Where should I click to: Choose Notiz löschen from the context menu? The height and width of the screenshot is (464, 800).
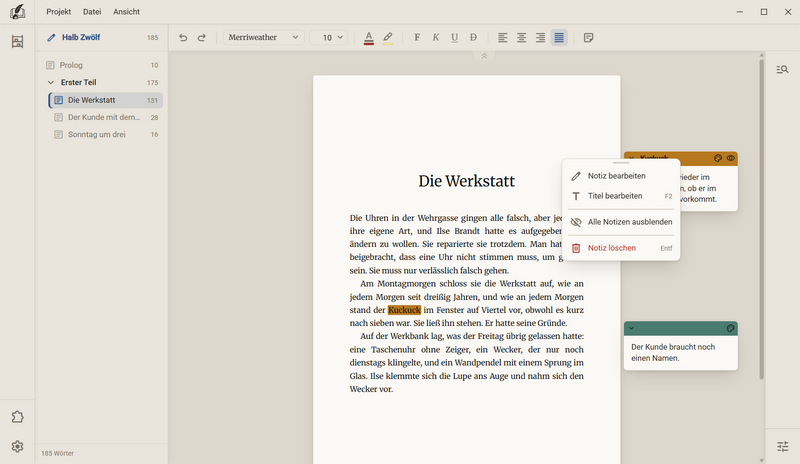[621, 248]
